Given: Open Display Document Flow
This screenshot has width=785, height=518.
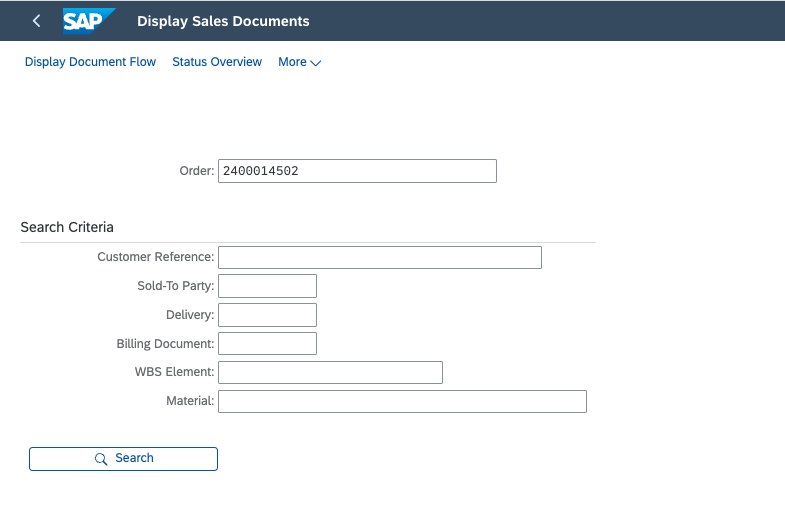Looking at the screenshot, I should (x=90, y=62).
